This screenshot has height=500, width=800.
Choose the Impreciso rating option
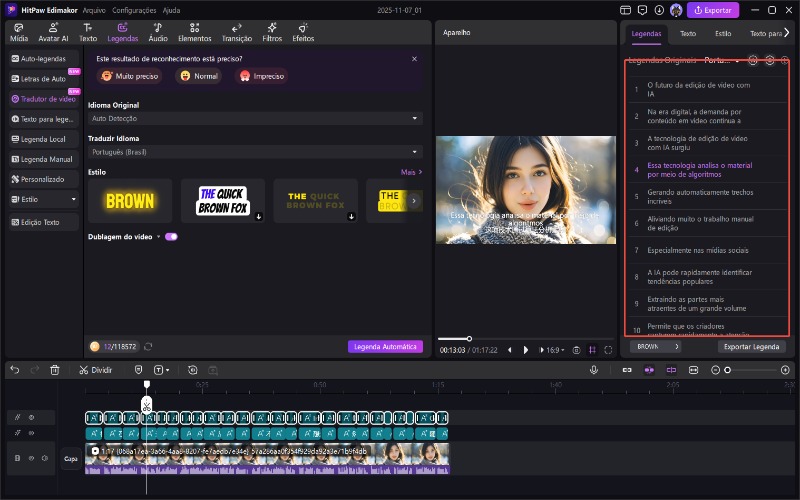(262, 76)
